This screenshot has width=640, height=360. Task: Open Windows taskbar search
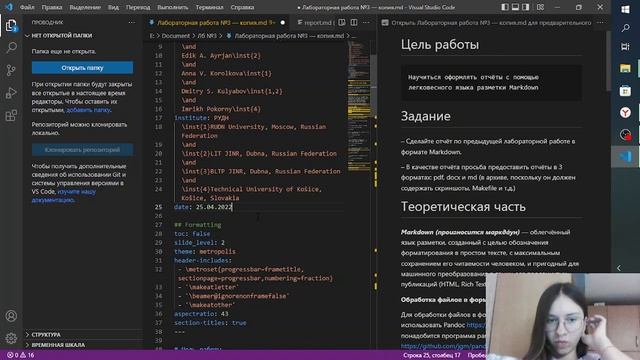[x=625, y=28]
